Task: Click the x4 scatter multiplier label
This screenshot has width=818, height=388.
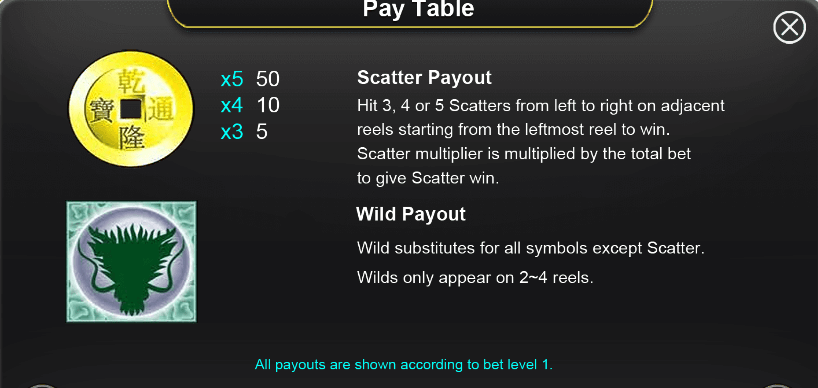Action: 232,105
